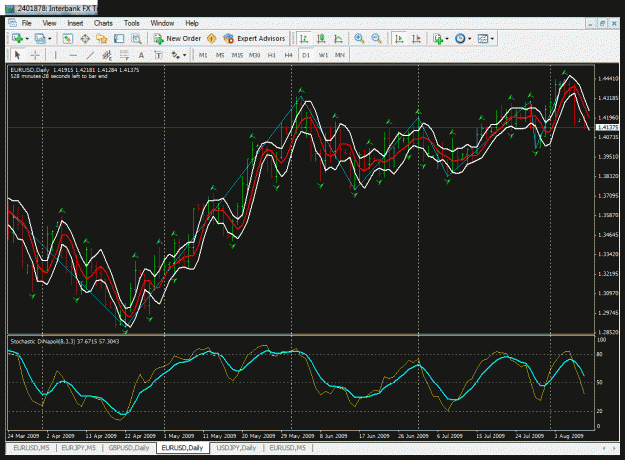625x460 pixels.
Task: Expand the Profiles dropdown arrow
Action: point(50,39)
